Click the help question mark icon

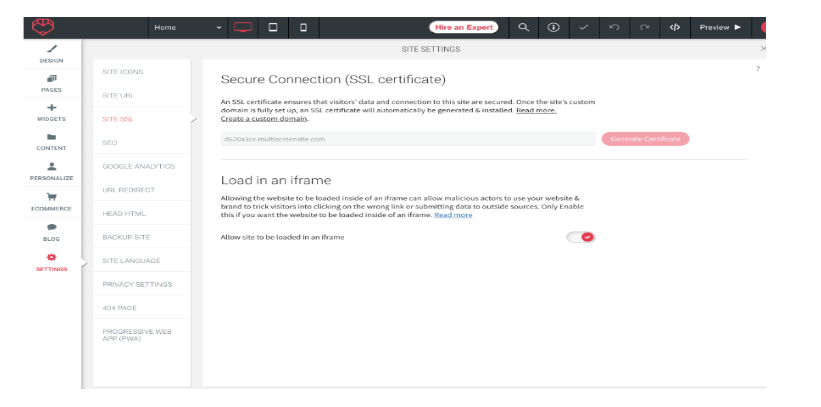pyautogui.click(x=758, y=69)
